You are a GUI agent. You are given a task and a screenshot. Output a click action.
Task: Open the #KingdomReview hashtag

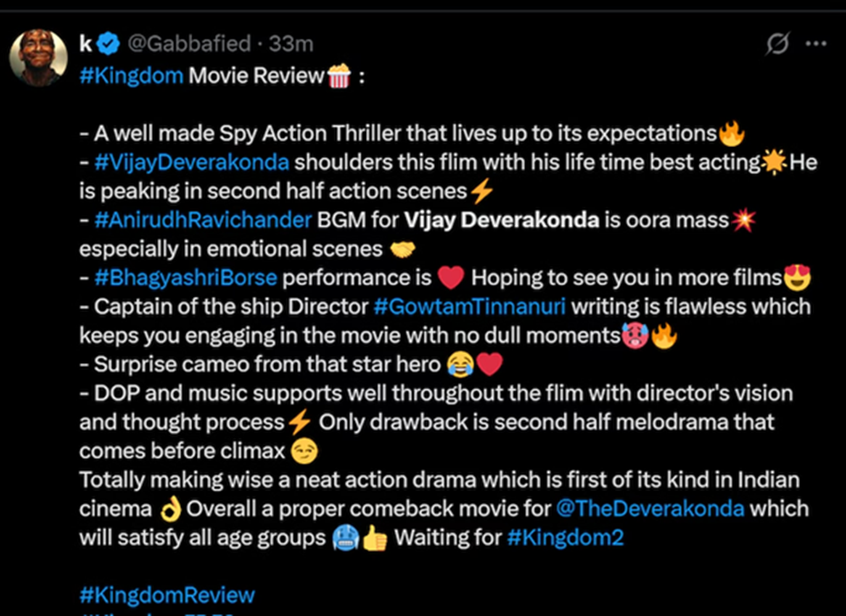pos(166,595)
